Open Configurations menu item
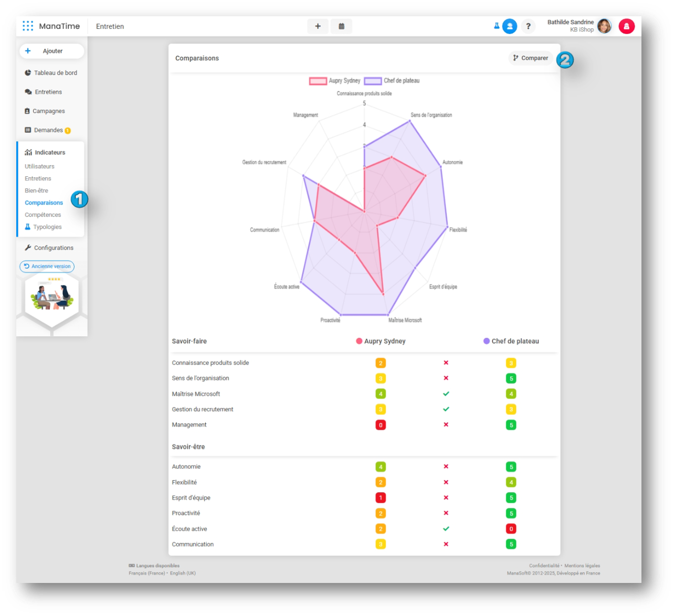674x616 pixels. (49, 248)
